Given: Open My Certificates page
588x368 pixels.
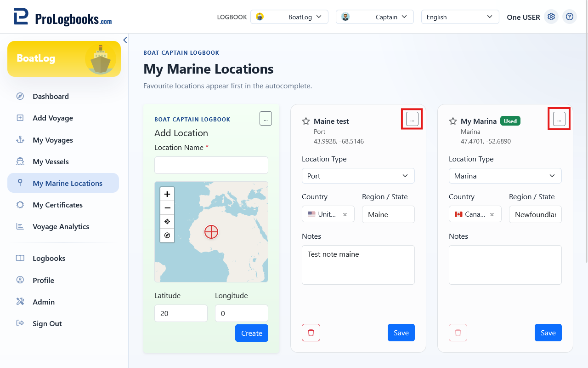Looking at the screenshot, I should 63,205.
